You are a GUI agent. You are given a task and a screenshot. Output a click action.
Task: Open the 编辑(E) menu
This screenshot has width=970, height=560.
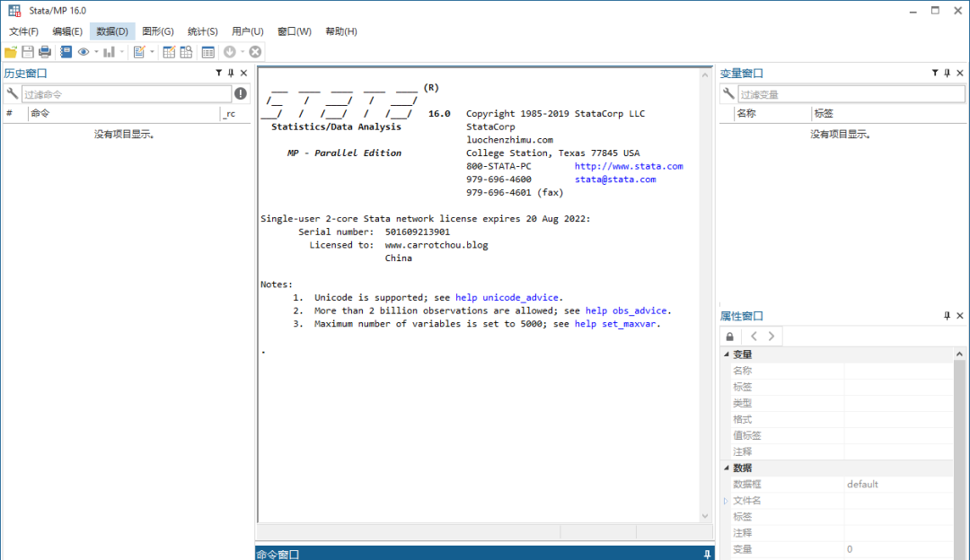(x=67, y=31)
